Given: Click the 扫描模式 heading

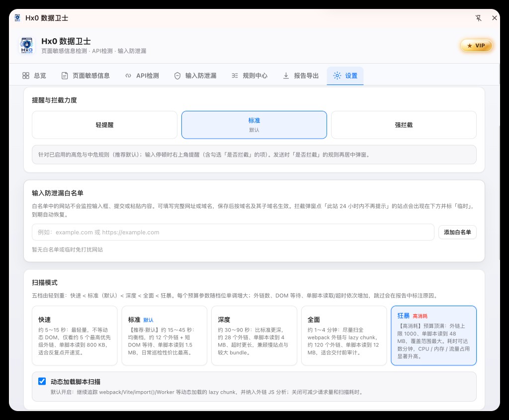Looking at the screenshot, I should tap(44, 283).
